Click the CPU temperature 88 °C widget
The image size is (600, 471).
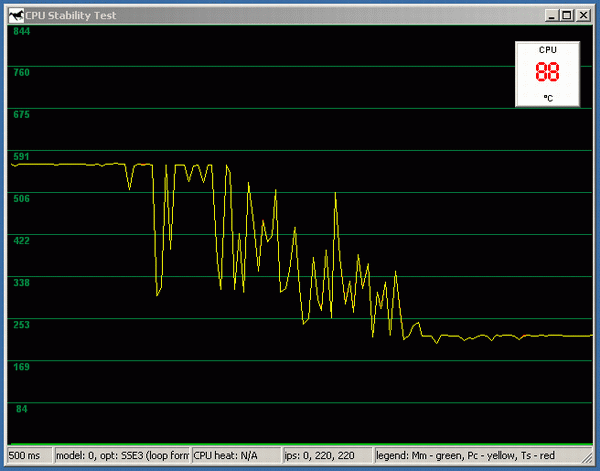click(x=548, y=74)
